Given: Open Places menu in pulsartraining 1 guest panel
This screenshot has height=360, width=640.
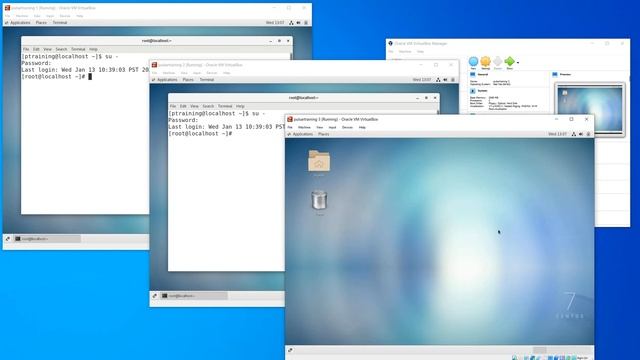Looking at the screenshot, I should 41,22.
